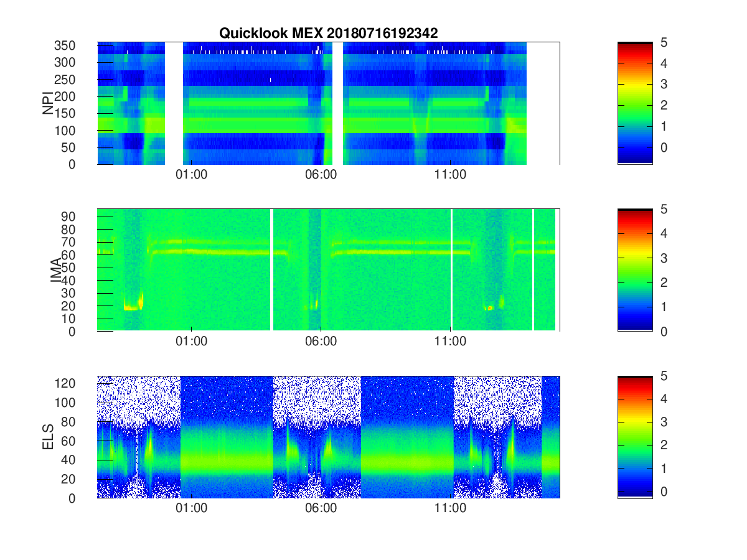Click inside the ELS spectrogram panel
747x560 pixels.
click(328, 437)
